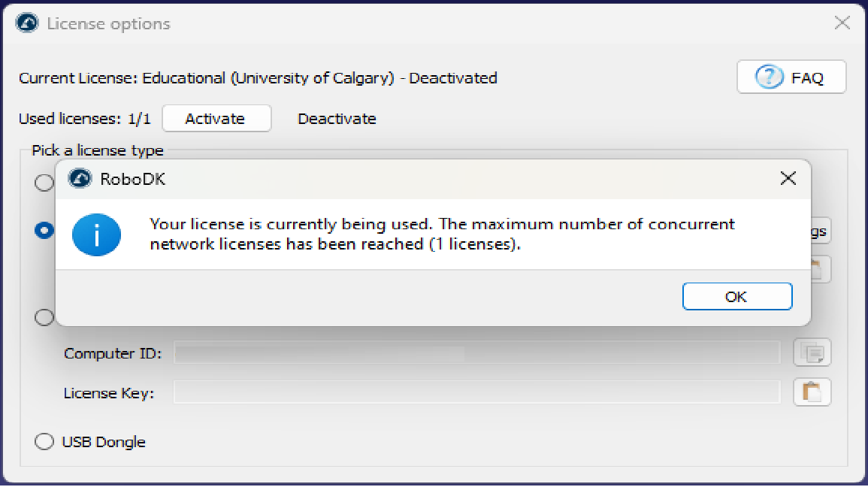Click into the License Key field

[476, 392]
